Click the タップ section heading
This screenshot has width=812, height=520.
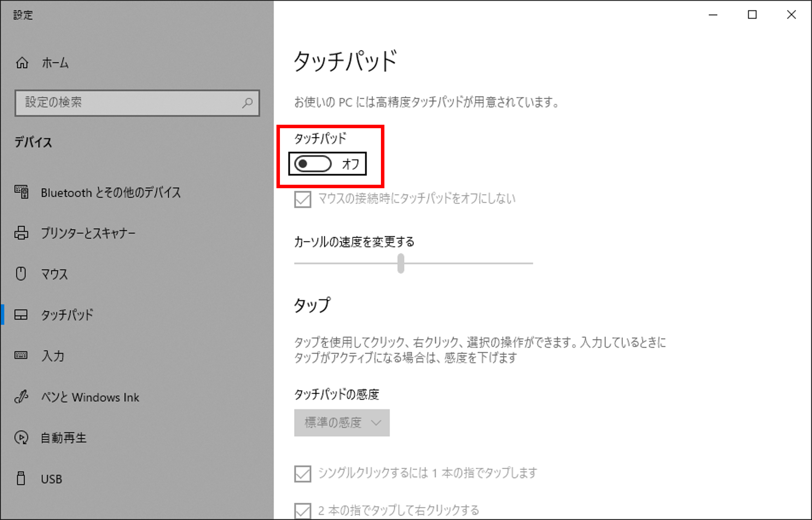click(312, 305)
